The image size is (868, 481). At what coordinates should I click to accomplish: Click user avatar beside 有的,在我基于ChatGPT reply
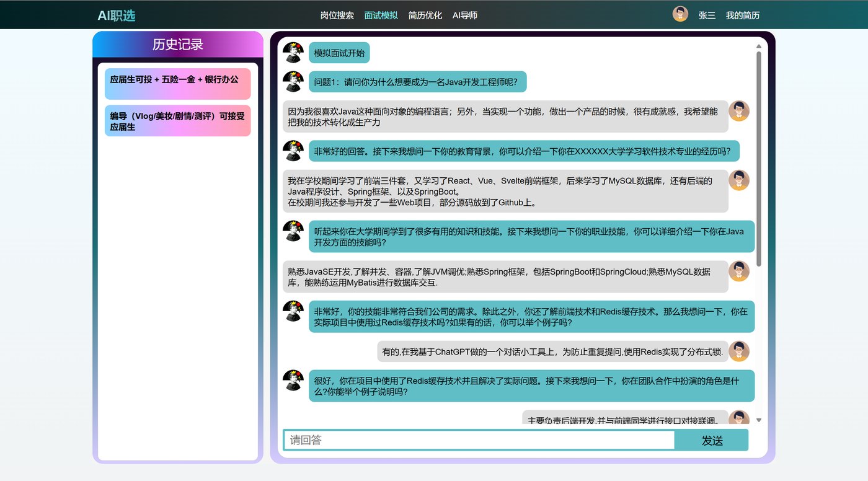click(739, 351)
